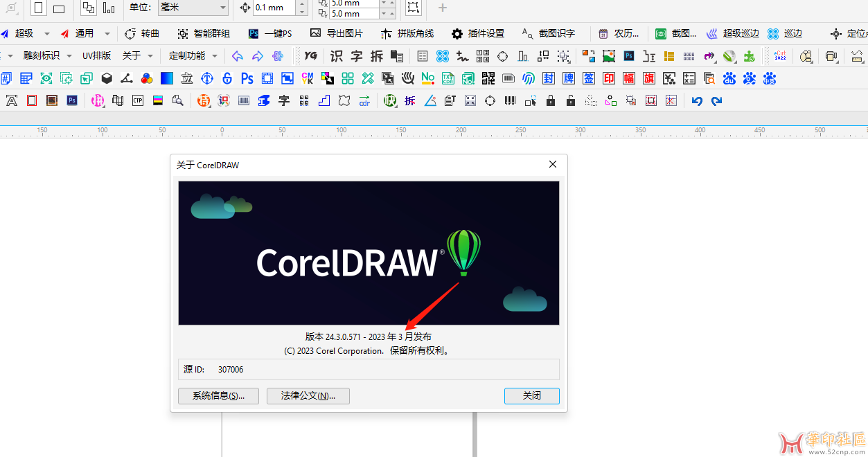
Task: Click the locked padlock icon
Action: 551,101
